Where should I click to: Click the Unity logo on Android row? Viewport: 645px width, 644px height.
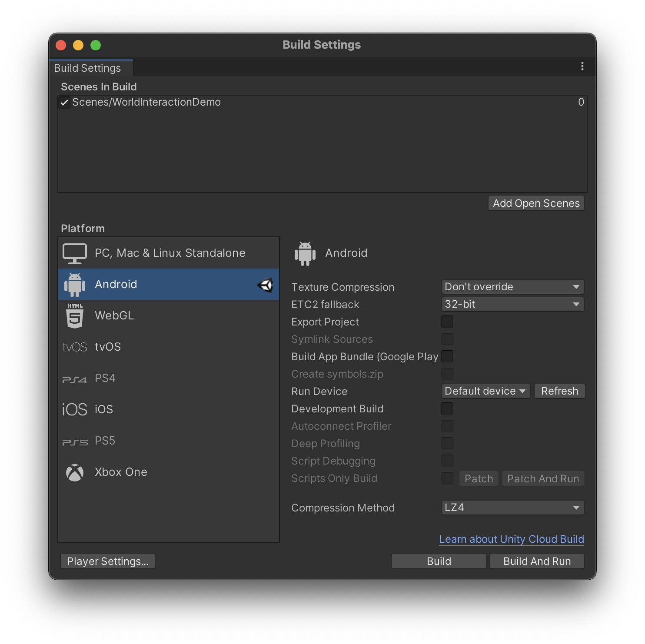pos(266,285)
